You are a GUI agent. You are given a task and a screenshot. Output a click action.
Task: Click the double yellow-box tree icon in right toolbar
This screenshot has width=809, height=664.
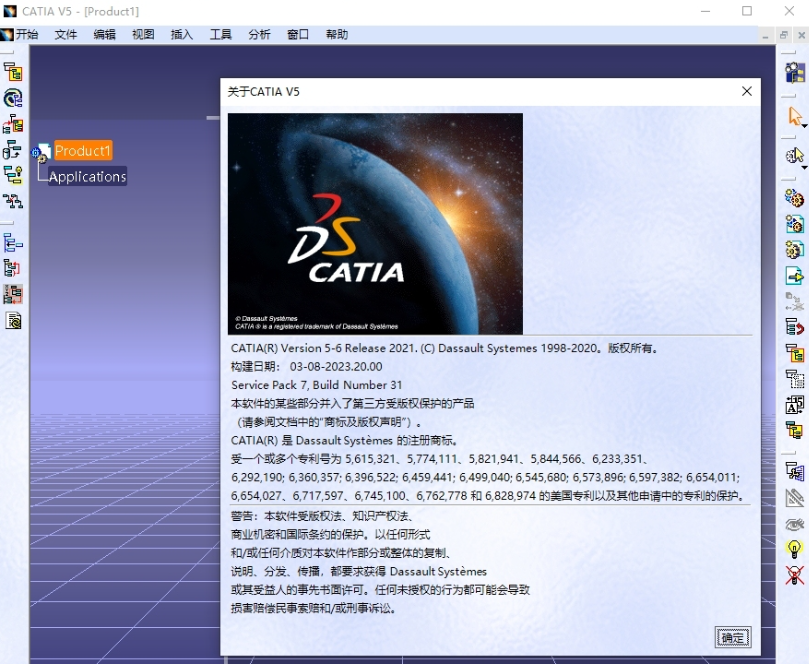(x=795, y=430)
